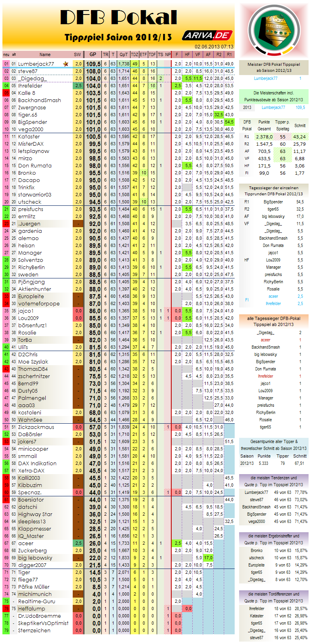Image resolution: width=311 pixels, height=644 pixels.
Task: Select the 'HF' column header in main table
Action: pos(187,54)
